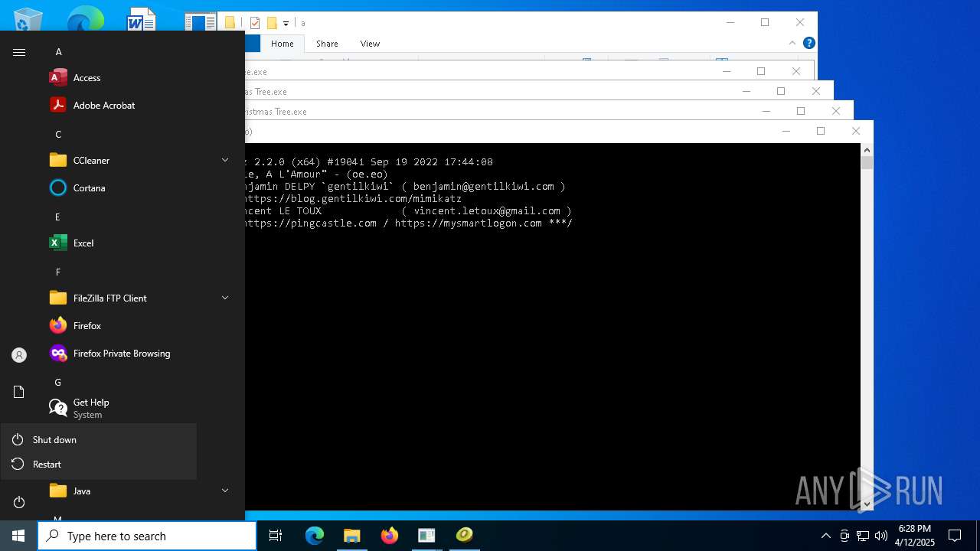Click the blog.gentilkiwi.com URL text in console
Viewport: 980px width, 551px height.
(353, 199)
